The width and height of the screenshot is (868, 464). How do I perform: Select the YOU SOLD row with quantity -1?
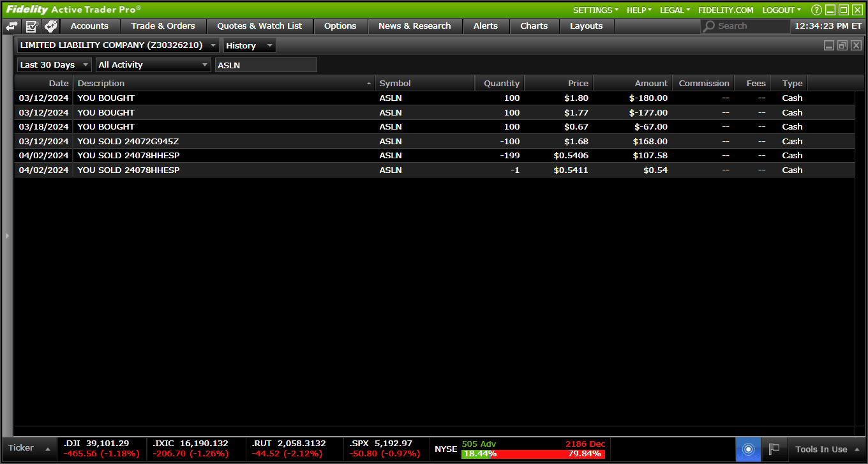(434, 170)
